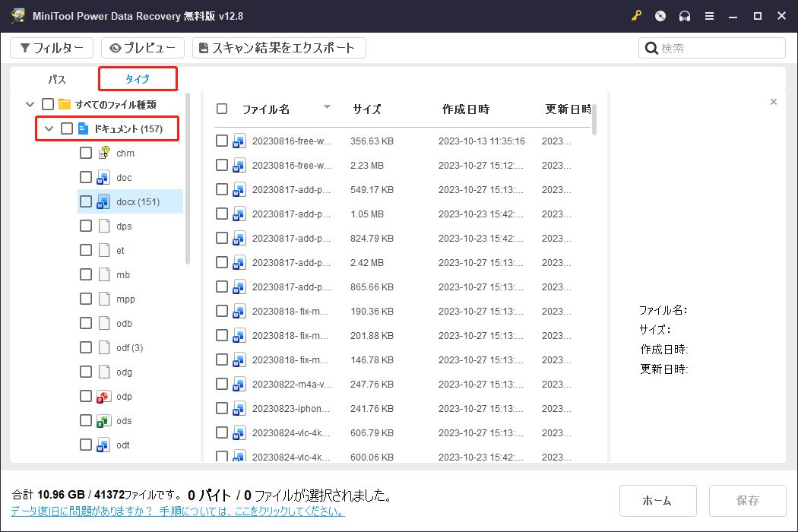Check the すべてのファイル種類 checkbox

(x=49, y=104)
